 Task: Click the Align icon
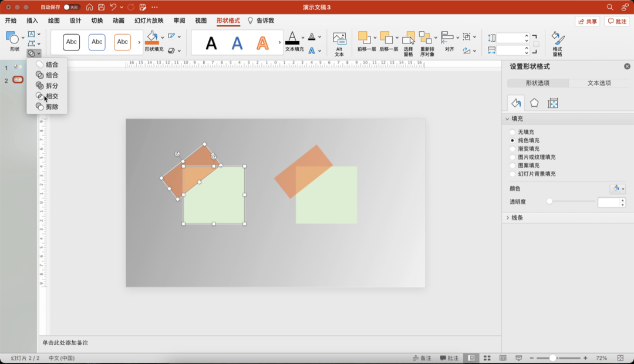pyautogui.click(x=447, y=38)
